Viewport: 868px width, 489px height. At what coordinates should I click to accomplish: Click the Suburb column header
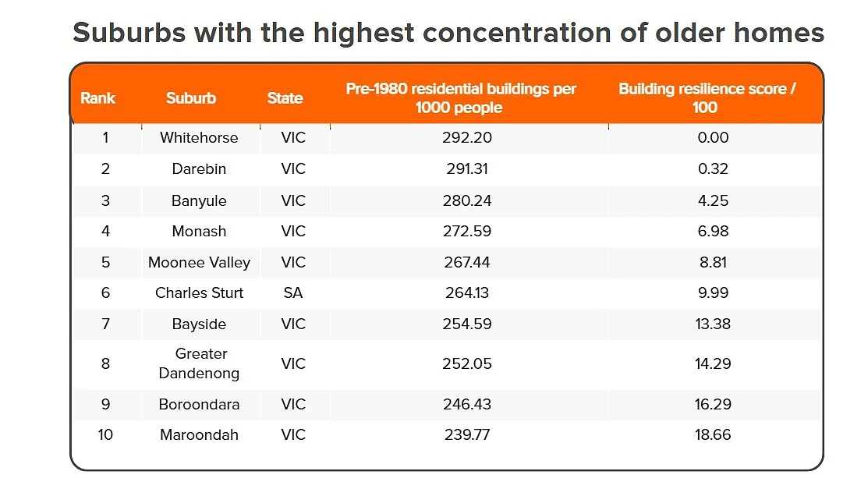pos(191,98)
